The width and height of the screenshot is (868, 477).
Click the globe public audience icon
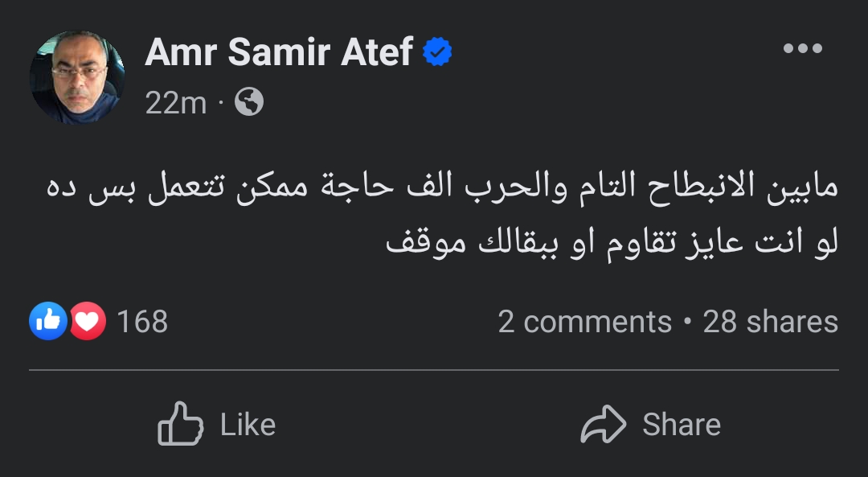tap(249, 102)
